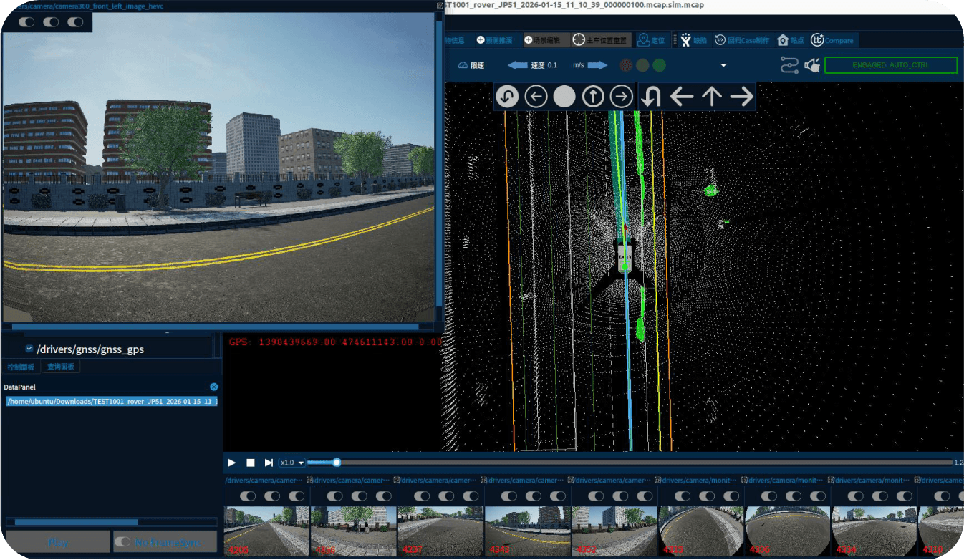This screenshot has height=560, width=964.
Task: Toggle first switch above front-left camera view
Action: [26, 22]
